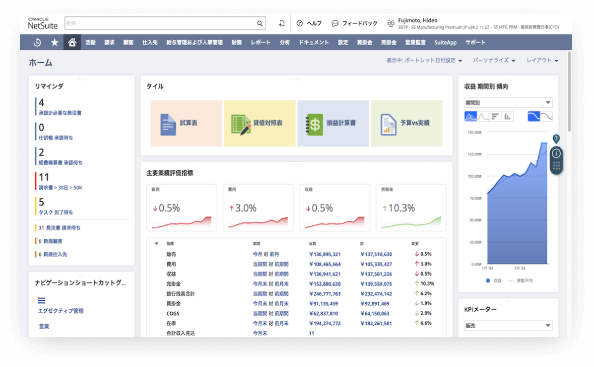Open the ドキュメント menu

314,42
